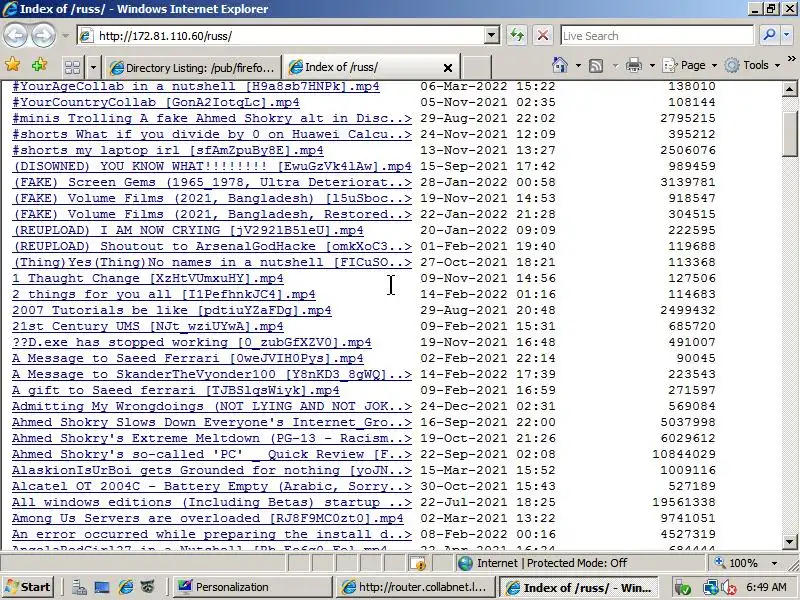Image resolution: width=800 pixels, height=600 pixels.
Task: Click the green shield tray icon
Action: point(683,588)
